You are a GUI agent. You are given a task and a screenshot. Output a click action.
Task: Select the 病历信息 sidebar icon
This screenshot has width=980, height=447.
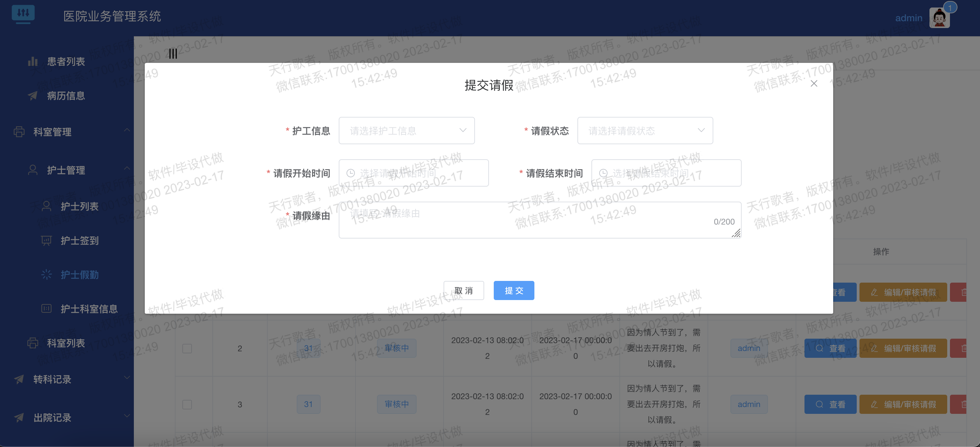pos(33,96)
